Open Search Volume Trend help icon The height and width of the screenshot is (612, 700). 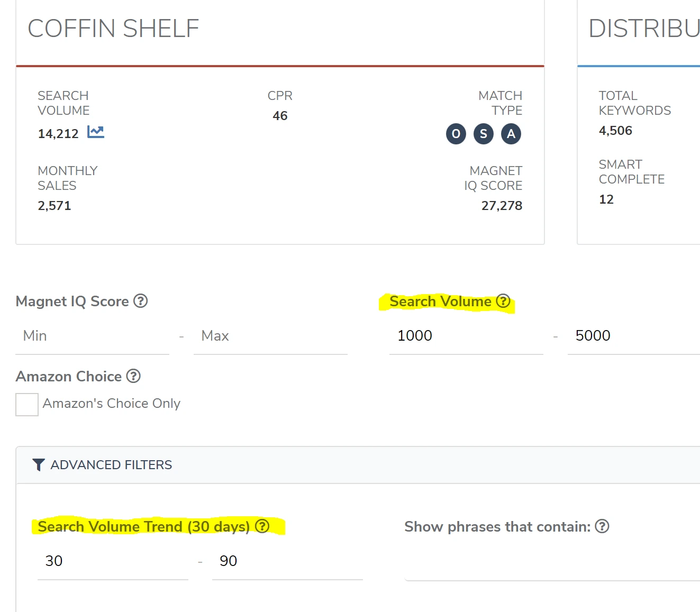(262, 526)
